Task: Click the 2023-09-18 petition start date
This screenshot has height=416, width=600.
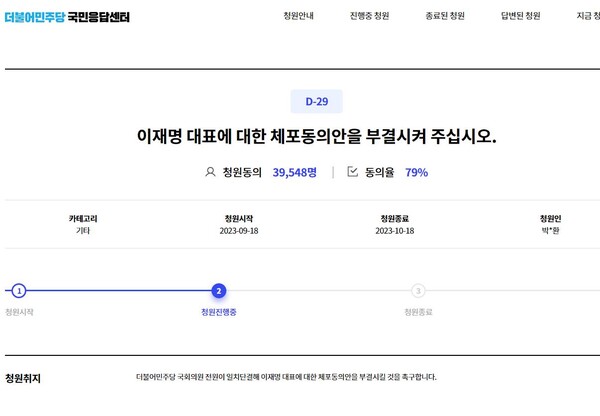Action: click(x=238, y=230)
